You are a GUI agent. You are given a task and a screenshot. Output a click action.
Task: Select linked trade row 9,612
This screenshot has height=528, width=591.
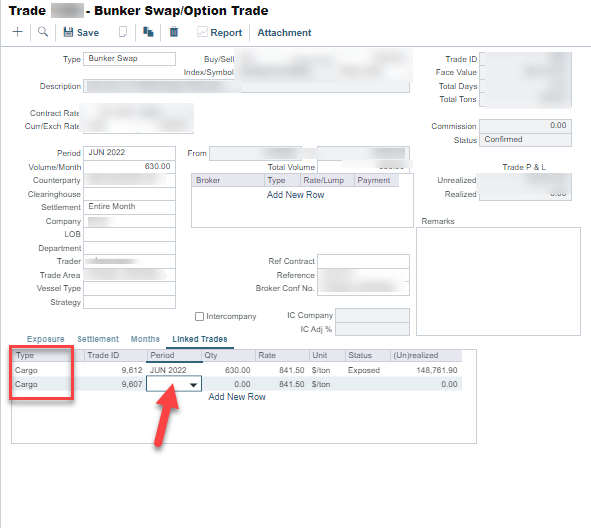click(x=237, y=370)
